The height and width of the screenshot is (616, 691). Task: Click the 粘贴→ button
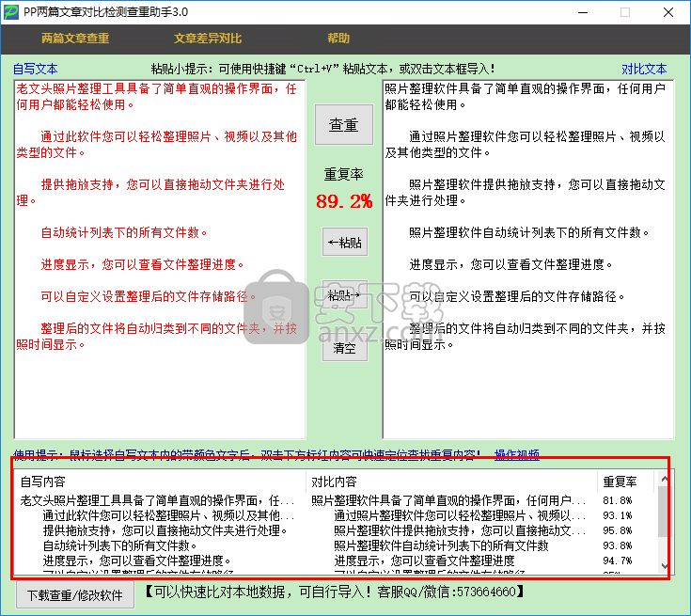[345, 295]
